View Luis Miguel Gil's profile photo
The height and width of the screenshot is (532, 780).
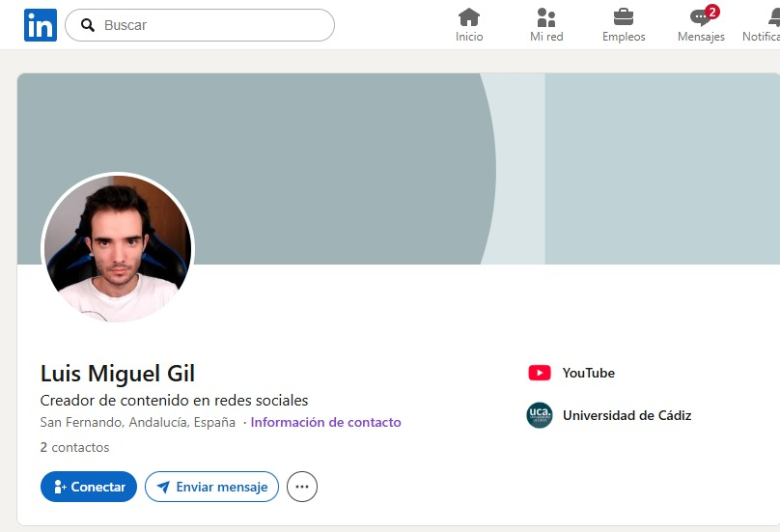[x=118, y=248]
